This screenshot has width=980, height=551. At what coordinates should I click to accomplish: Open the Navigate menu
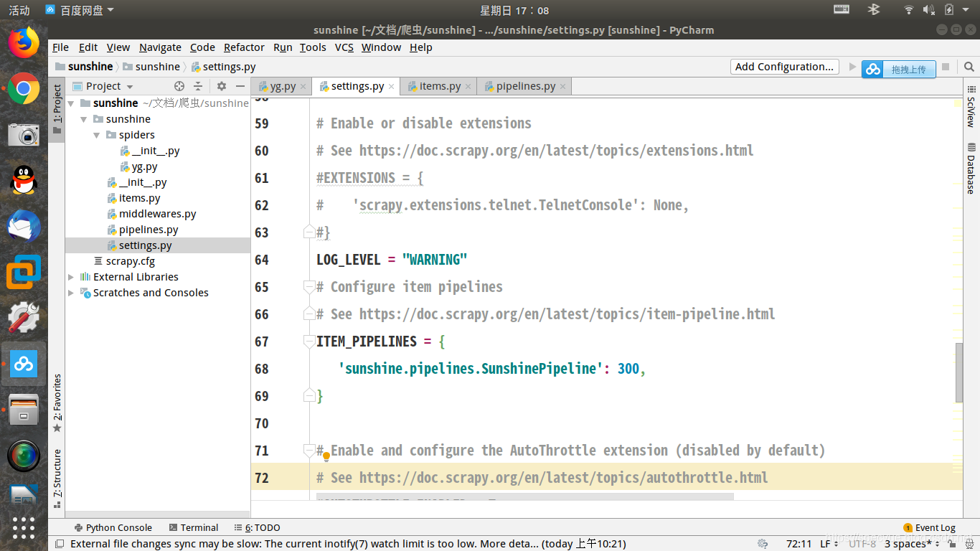click(160, 47)
